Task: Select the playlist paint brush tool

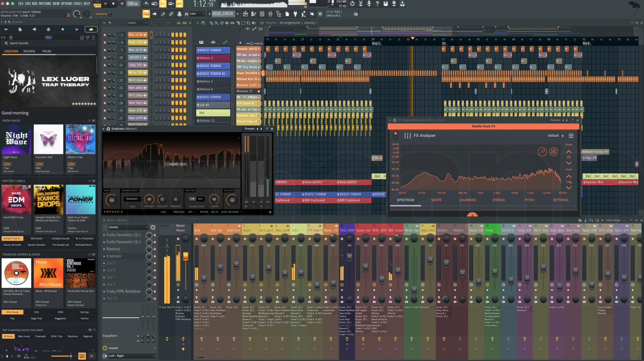Action: pyautogui.click(x=217, y=23)
